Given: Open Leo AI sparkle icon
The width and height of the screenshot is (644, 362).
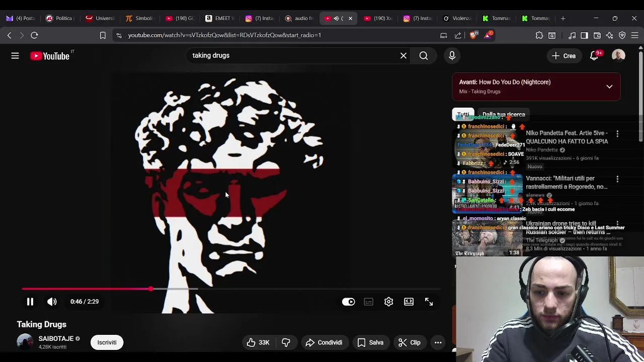Looking at the screenshot, I should click(x=610, y=35).
